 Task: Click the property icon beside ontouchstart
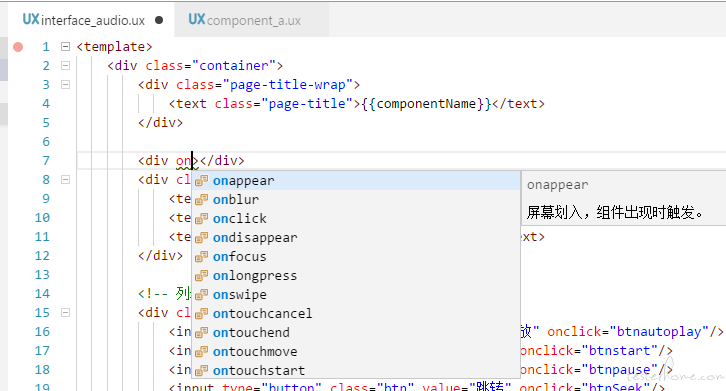click(201, 371)
